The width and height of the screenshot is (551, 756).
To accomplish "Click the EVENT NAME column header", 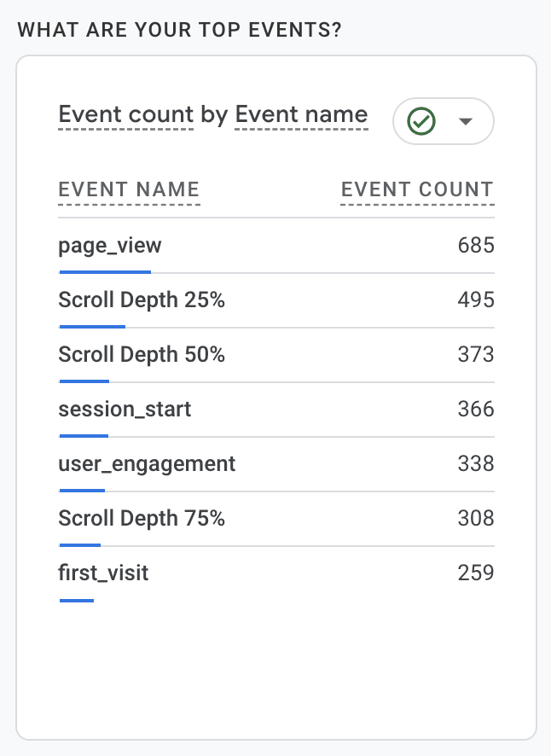I will [129, 190].
